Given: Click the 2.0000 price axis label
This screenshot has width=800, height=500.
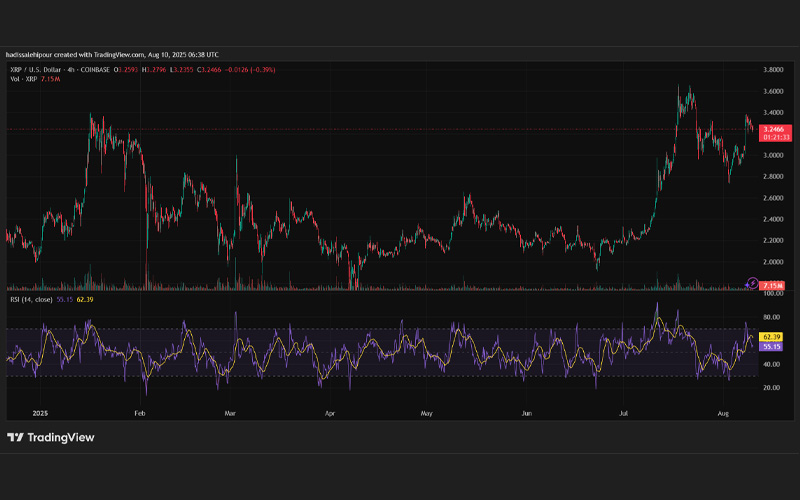Looking at the screenshot, I should (x=773, y=262).
